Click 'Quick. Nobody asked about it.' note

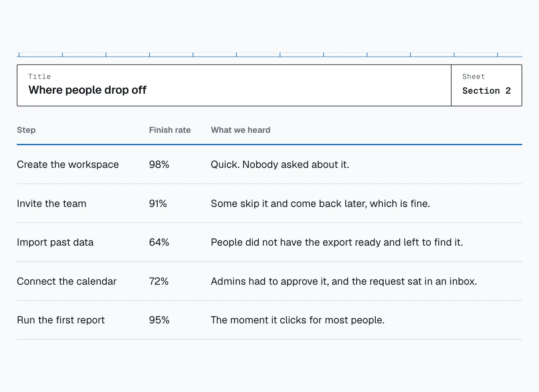[280, 164]
